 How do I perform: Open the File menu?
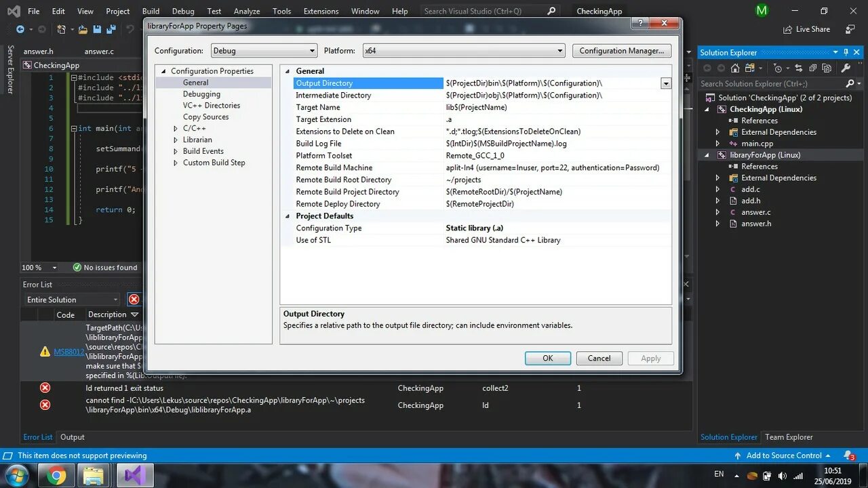pyautogui.click(x=33, y=11)
